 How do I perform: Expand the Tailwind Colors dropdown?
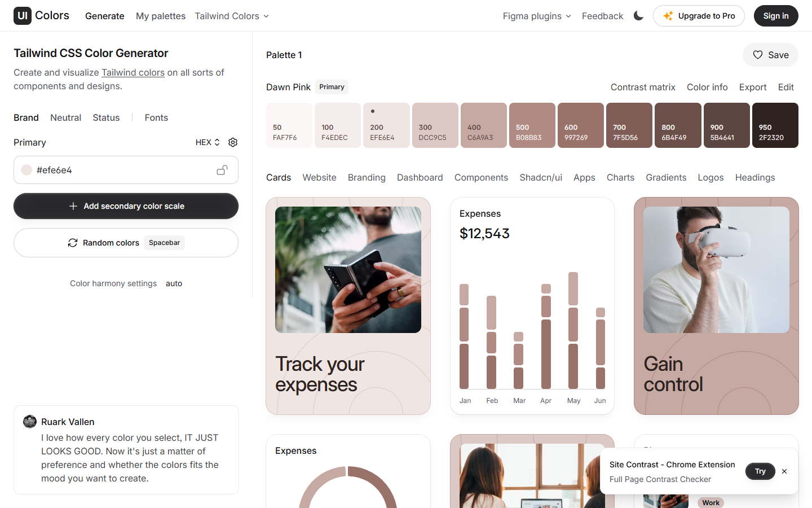point(232,16)
